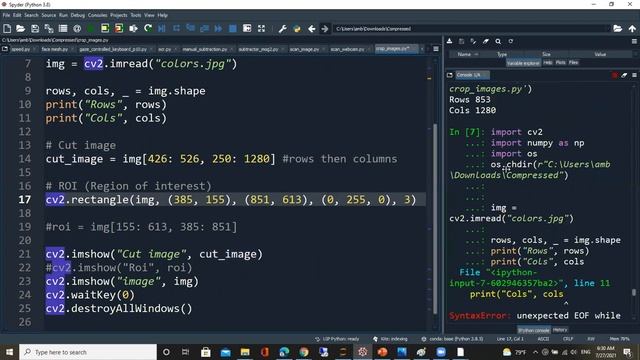Start debugging the file
The height and width of the screenshot is (360, 640).
pyautogui.click(x=162, y=29)
